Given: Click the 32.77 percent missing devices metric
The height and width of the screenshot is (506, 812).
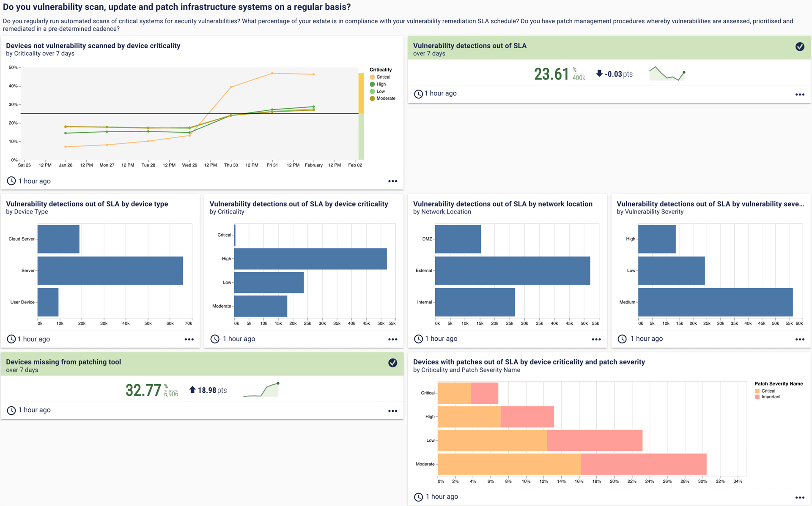Looking at the screenshot, I should pyautogui.click(x=143, y=390).
